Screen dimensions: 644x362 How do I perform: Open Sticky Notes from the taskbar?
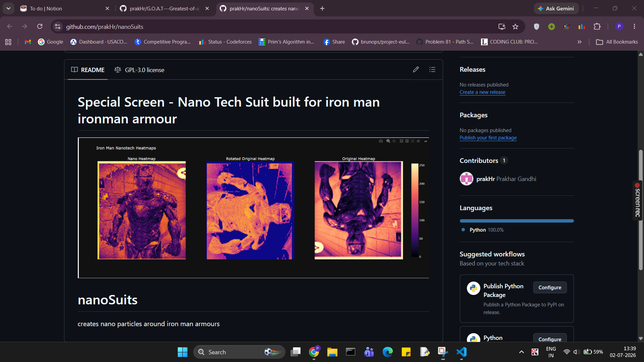406,352
